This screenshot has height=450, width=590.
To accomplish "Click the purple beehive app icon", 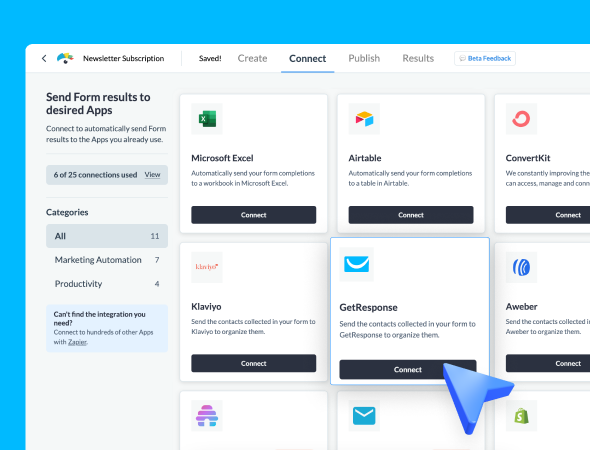I will coord(207,416).
